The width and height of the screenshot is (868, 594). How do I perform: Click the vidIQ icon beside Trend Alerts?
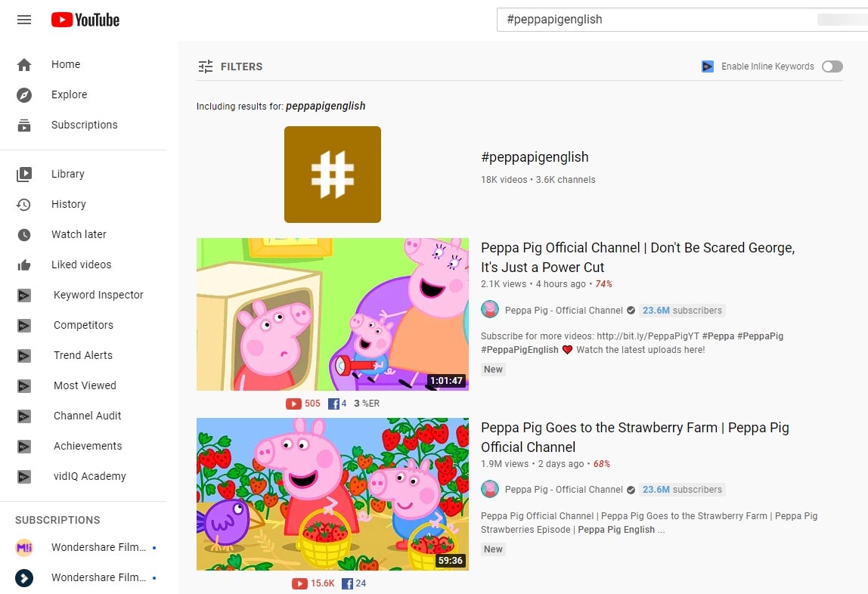tap(23, 356)
